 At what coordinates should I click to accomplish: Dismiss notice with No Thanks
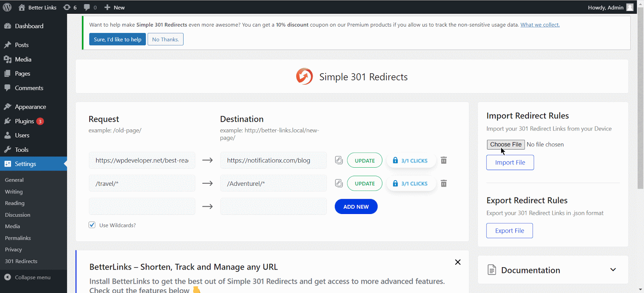(x=165, y=39)
